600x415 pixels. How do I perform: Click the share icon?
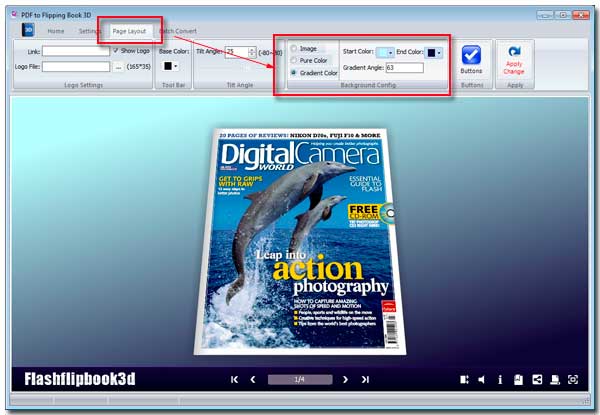tap(537, 379)
